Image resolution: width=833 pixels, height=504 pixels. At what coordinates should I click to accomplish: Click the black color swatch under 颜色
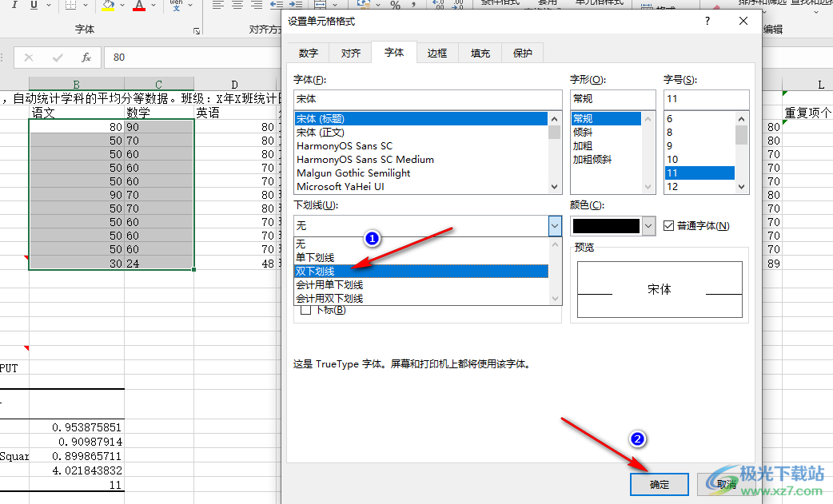coord(606,226)
